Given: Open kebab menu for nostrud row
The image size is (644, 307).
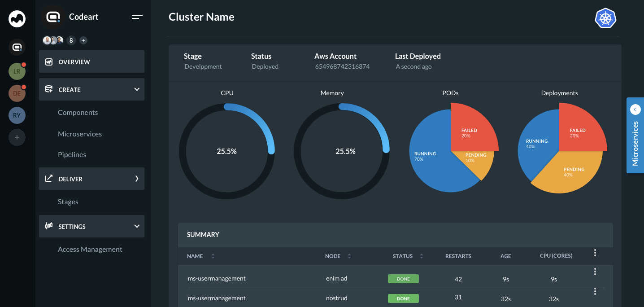Looking at the screenshot, I should pos(595,291).
